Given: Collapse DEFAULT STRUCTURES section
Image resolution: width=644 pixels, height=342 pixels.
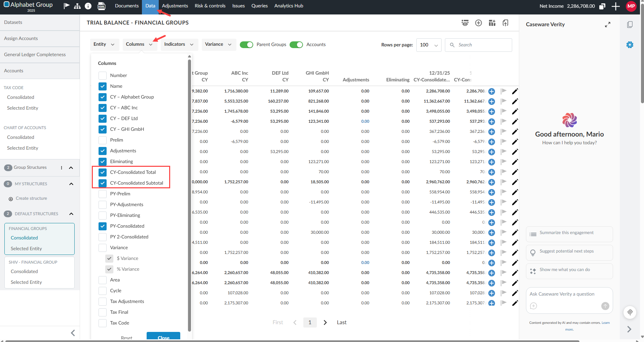Looking at the screenshot, I should (x=71, y=214).
